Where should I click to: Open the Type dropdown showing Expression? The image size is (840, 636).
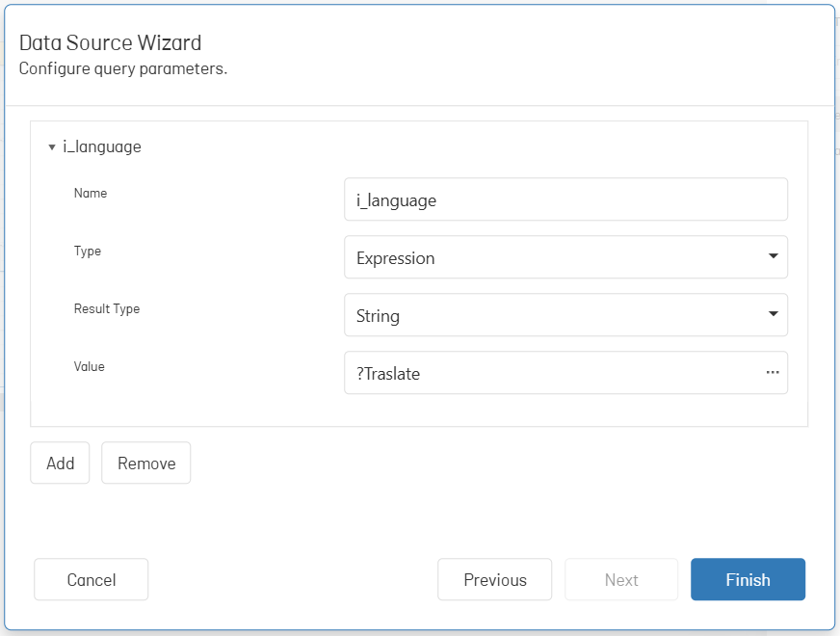pos(565,257)
